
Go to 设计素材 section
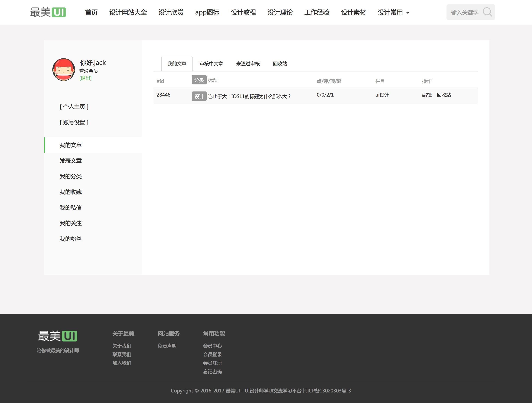coord(353,12)
